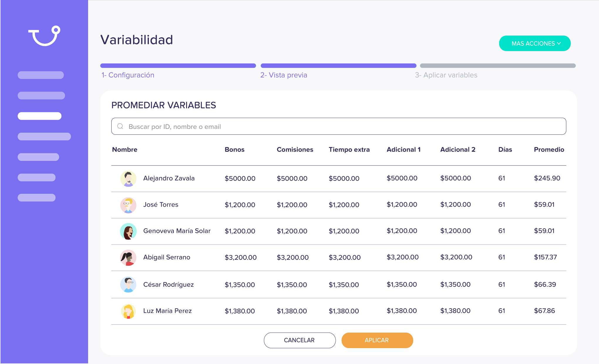Open the first sidebar menu item
The width and height of the screenshot is (599, 364).
click(41, 75)
